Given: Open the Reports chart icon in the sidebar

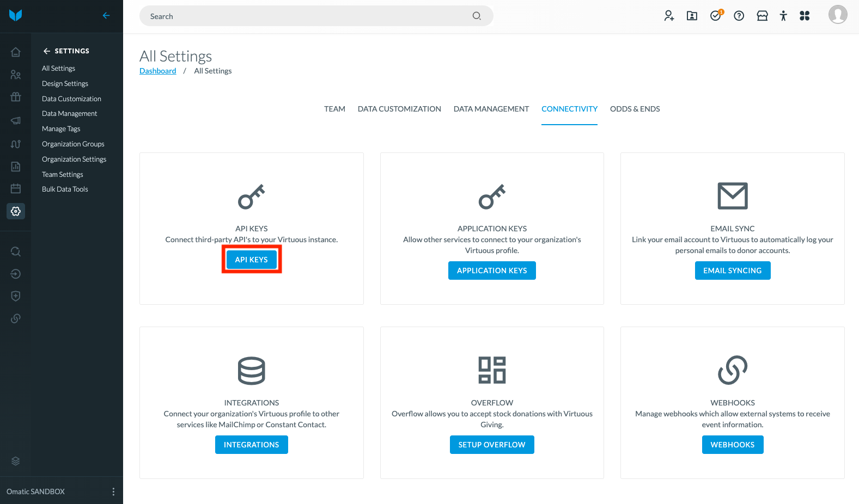Looking at the screenshot, I should [x=16, y=167].
